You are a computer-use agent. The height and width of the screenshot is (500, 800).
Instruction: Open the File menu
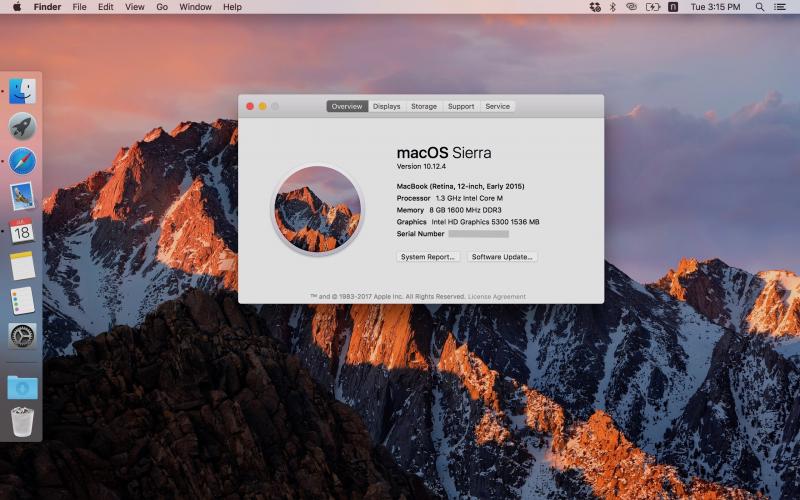[x=79, y=7]
